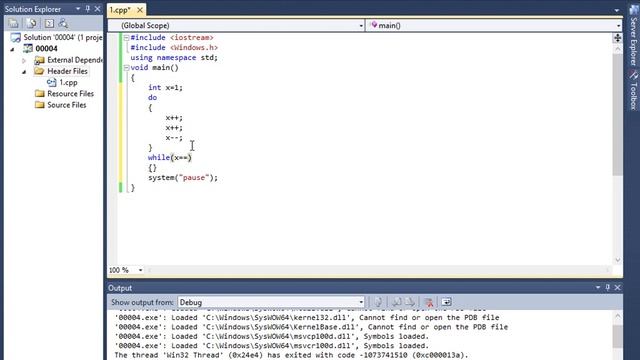Viewport: 640px width, 360px height.
Task: Click the KernelBase.dll output line
Action: (311, 327)
